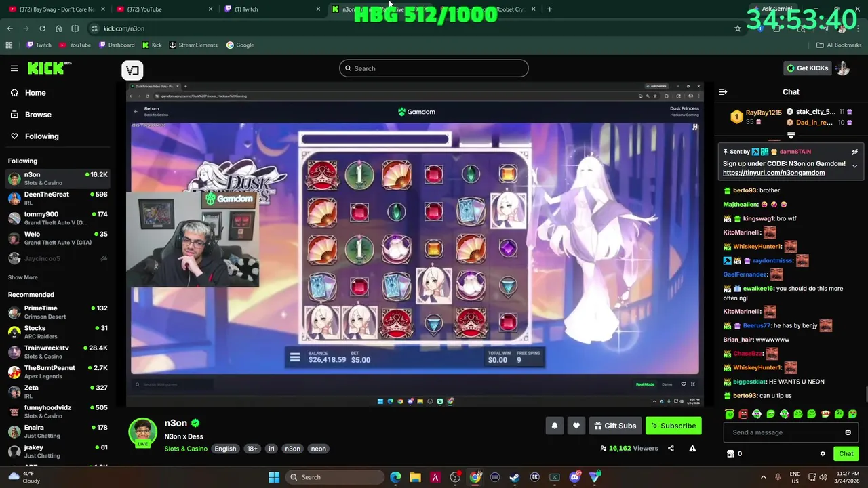868x488 pixels.
Task: Open the browser apps grid icon
Action: tap(9, 45)
